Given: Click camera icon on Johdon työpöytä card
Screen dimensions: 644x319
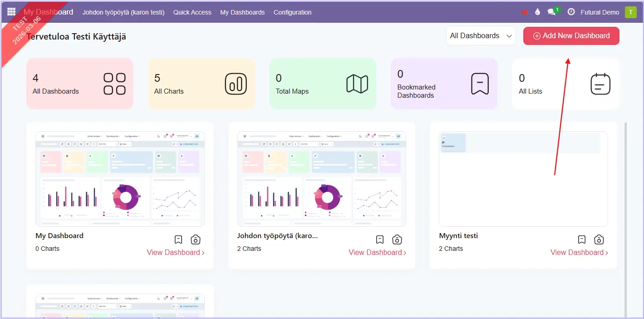Looking at the screenshot, I should point(397,239).
